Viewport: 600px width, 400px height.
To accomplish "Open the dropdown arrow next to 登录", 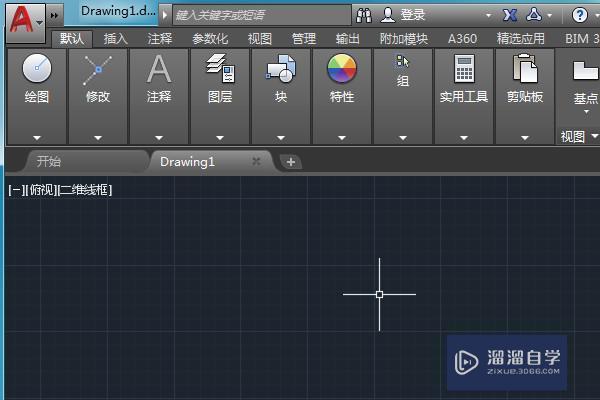I will pyautogui.click(x=488, y=15).
